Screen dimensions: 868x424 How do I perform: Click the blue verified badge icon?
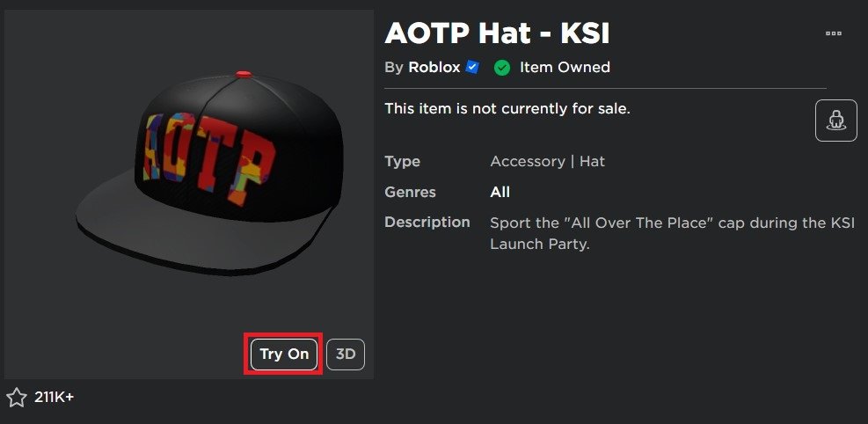(x=472, y=67)
